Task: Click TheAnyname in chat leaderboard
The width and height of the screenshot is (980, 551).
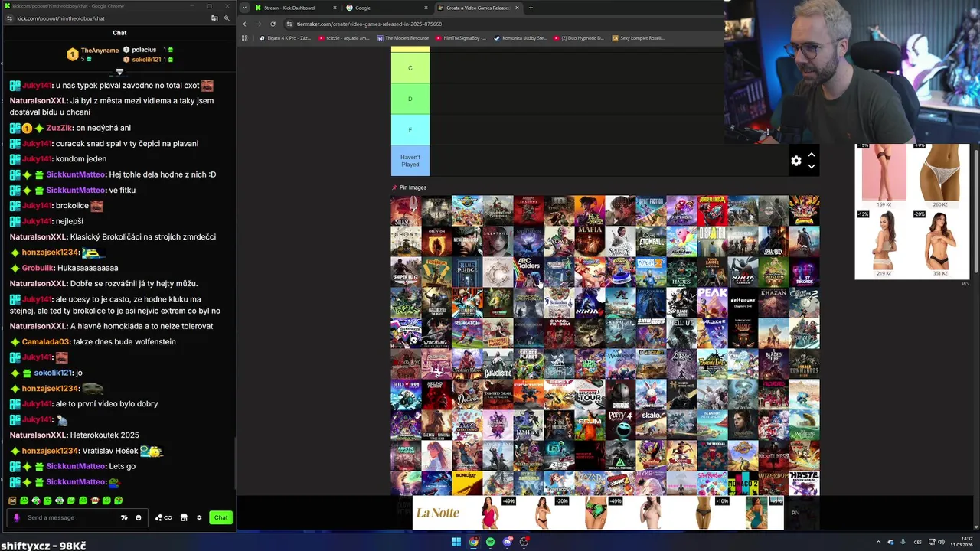Action: click(100, 51)
